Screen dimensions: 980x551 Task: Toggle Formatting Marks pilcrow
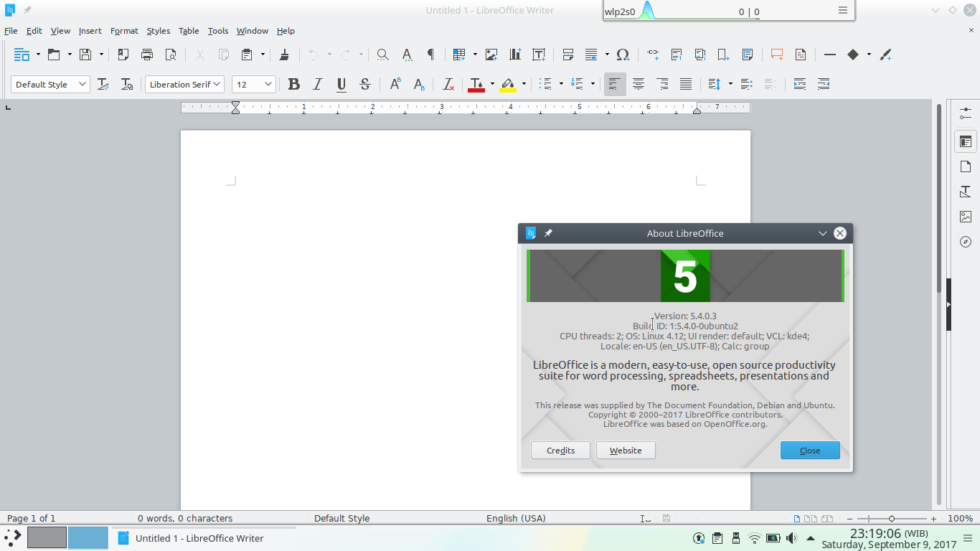[430, 55]
